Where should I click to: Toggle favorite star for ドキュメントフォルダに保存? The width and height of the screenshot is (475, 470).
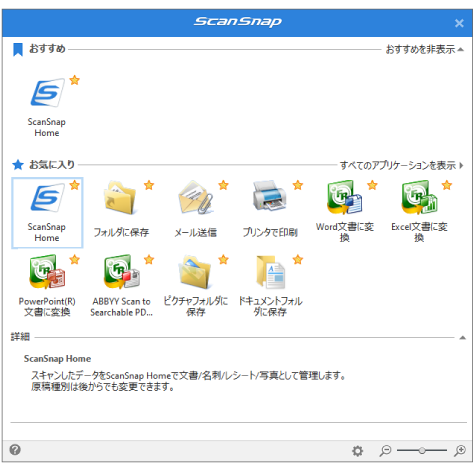298,259
